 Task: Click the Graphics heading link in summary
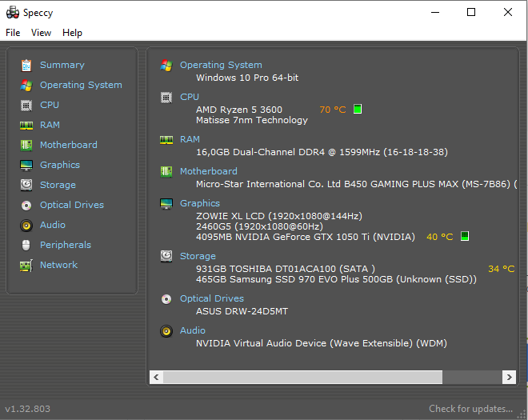point(200,203)
